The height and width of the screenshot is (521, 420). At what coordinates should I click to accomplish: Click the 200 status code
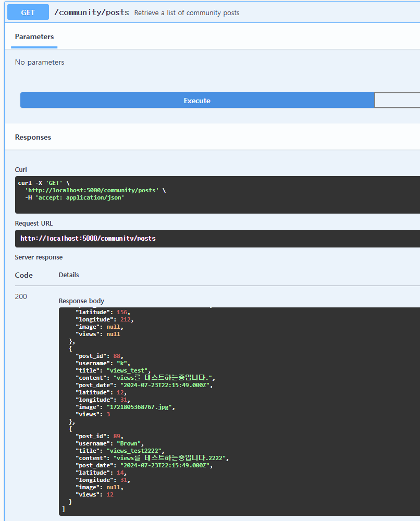click(x=21, y=296)
